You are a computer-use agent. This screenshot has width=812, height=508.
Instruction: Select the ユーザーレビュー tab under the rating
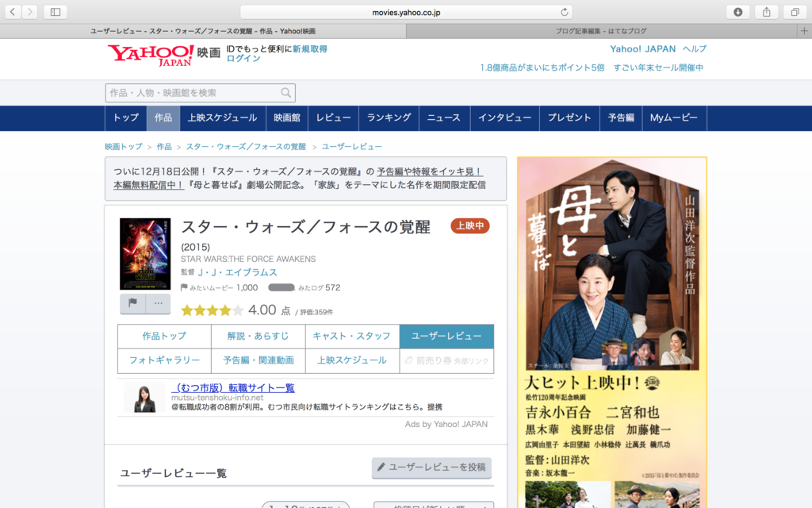pyautogui.click(x=446, y=337)
